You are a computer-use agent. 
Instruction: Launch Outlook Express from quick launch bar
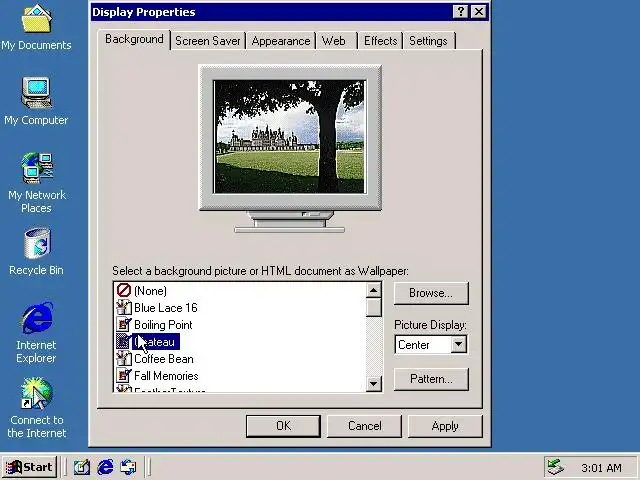point(128,467)
